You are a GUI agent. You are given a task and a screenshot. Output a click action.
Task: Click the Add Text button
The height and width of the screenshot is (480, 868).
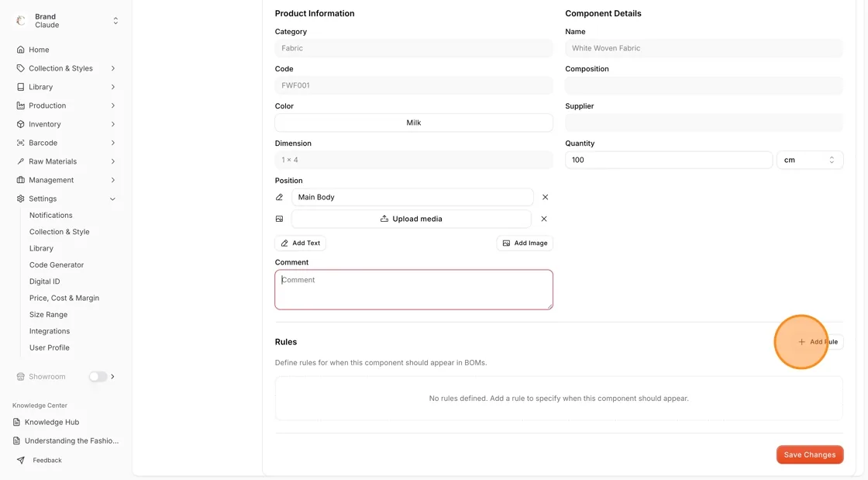tap(300, 243)
